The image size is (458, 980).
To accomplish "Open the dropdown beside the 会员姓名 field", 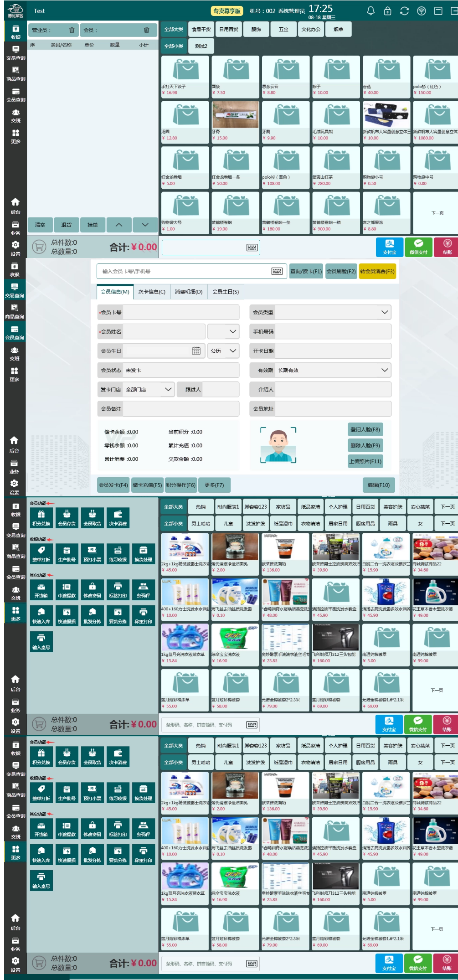I will (x=223, y=331).
